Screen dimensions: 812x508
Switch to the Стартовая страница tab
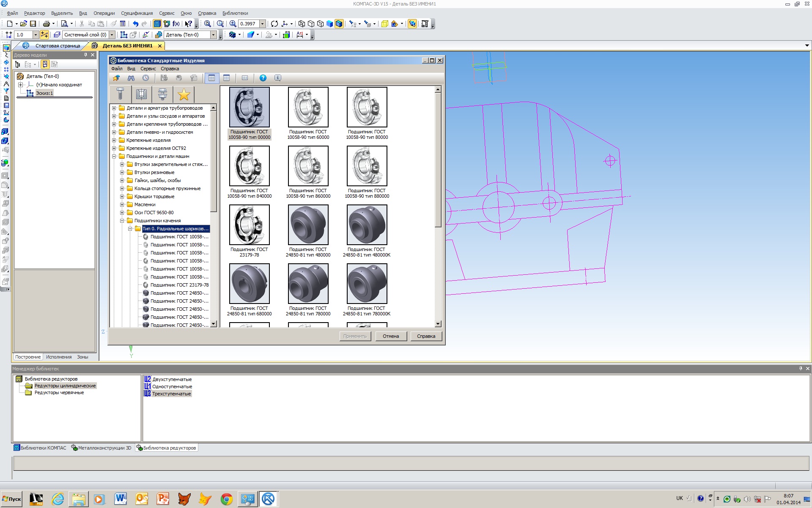point(58,46)
